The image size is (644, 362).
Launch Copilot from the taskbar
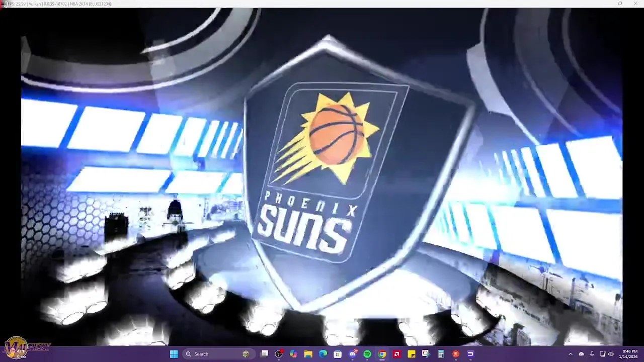(294, 354)
